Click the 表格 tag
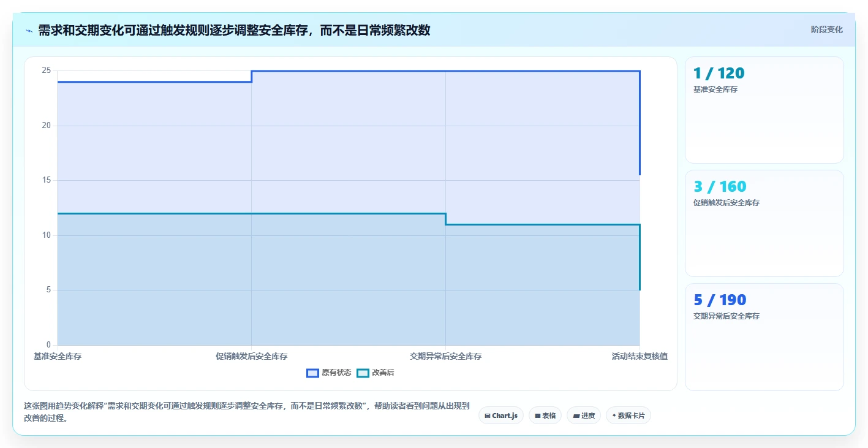Screen dimensions: 868x448 coord(545,416)
